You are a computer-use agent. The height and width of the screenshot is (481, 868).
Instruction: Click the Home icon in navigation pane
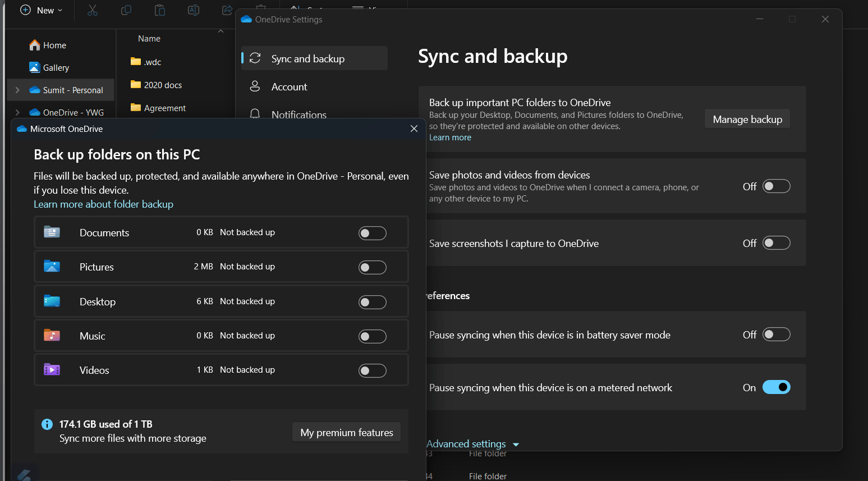click(x=35, y=45)
